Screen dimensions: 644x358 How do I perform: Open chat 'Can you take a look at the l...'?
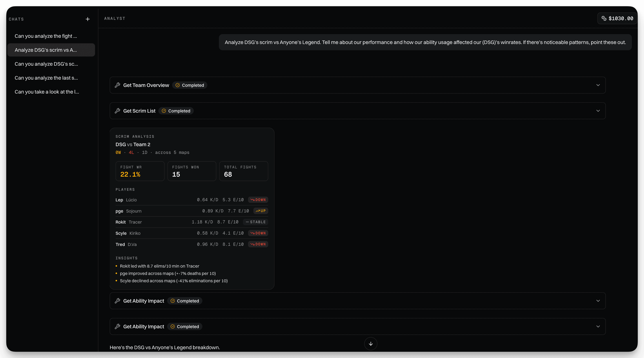tap(51, 92)
